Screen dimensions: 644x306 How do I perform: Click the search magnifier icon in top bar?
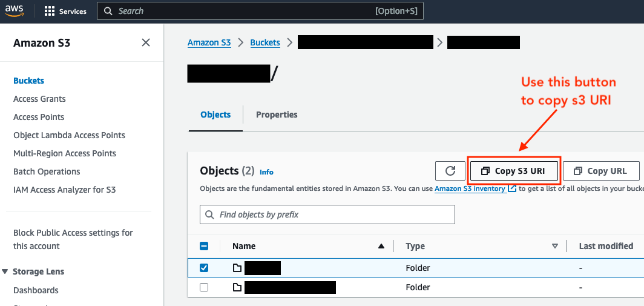point(108,11)
